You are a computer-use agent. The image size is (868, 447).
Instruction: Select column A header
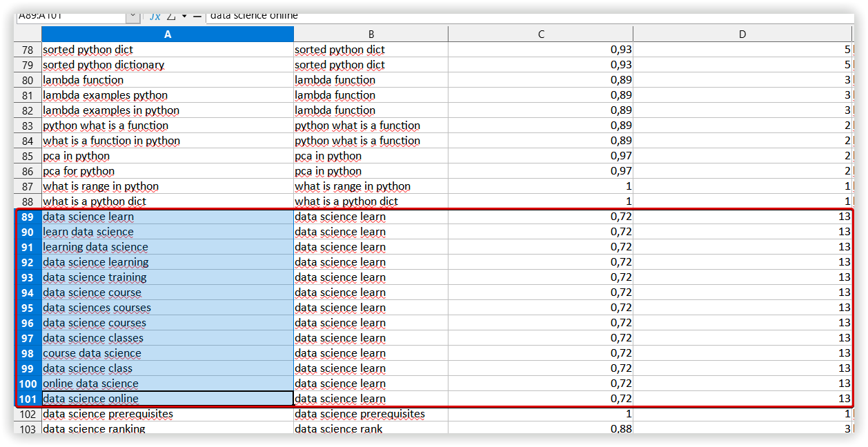(168, 34)
